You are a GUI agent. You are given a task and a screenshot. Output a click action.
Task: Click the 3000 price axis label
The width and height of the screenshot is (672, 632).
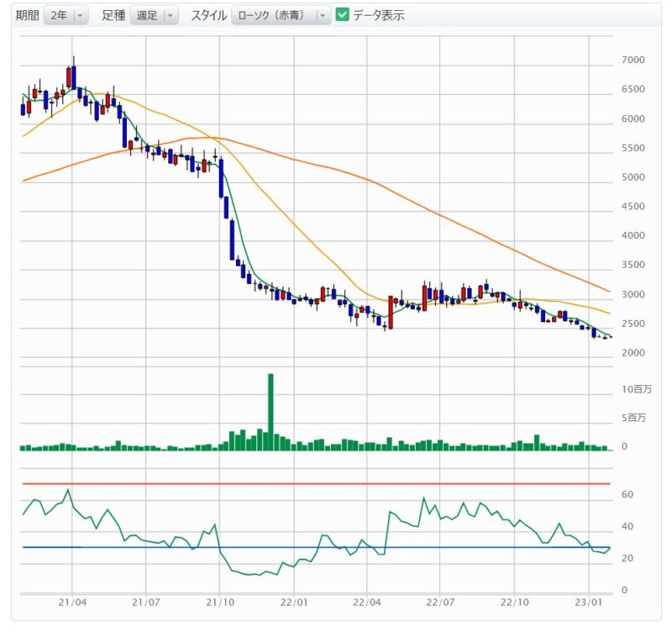633,294
